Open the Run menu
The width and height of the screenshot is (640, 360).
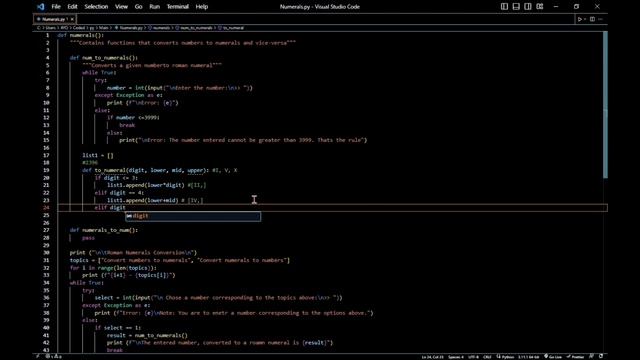tap(154, 7)
